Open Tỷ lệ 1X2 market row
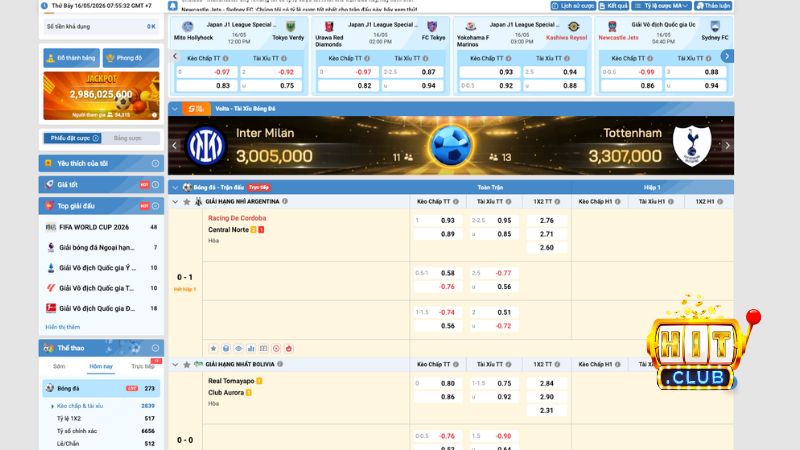The image size is (800, 450). coord(102,418)
